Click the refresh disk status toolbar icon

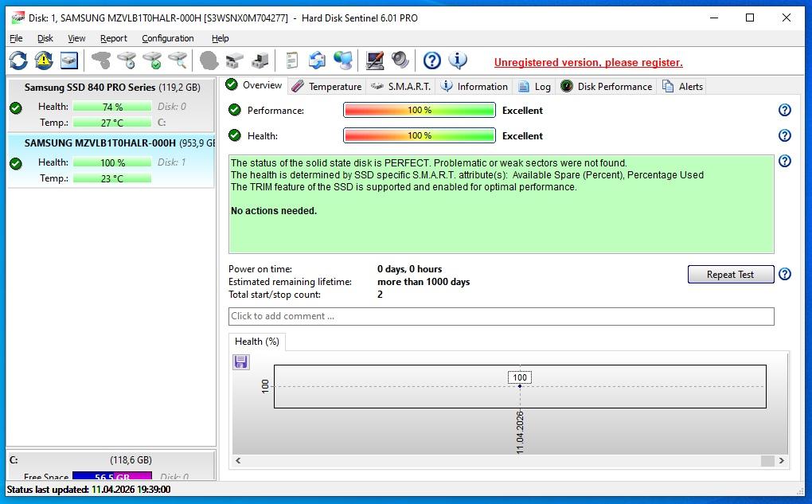pos(18,61)
